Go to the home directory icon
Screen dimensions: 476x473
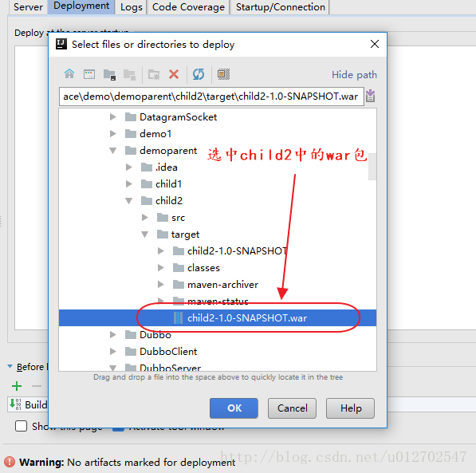point(69,74)
